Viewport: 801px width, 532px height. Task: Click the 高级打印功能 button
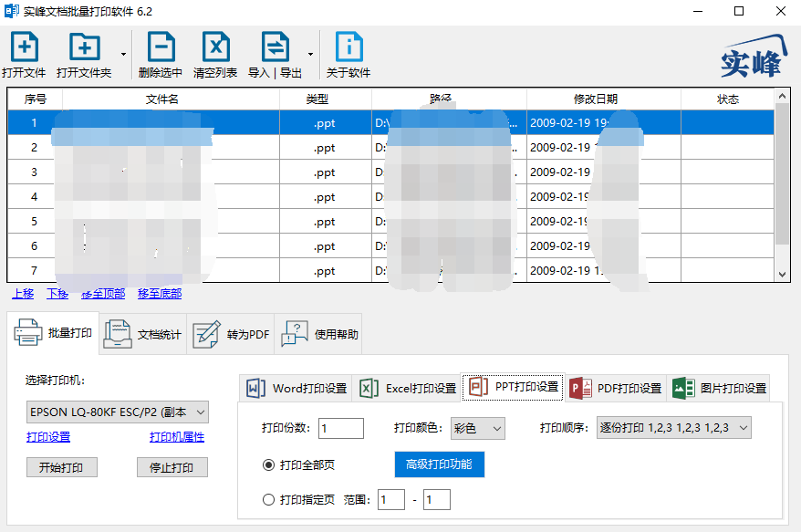tap(440, 464)
